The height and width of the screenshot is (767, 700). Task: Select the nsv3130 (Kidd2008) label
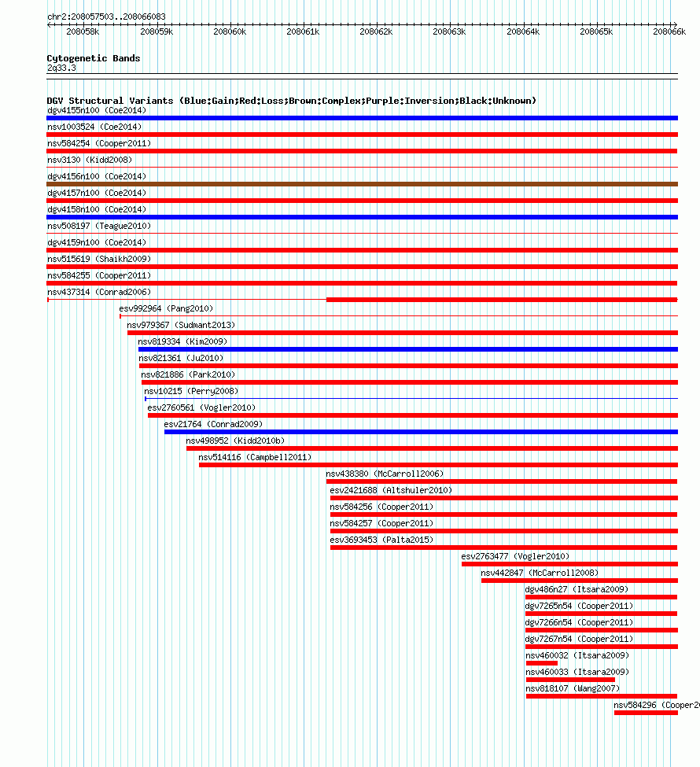[x=90, y=160]
